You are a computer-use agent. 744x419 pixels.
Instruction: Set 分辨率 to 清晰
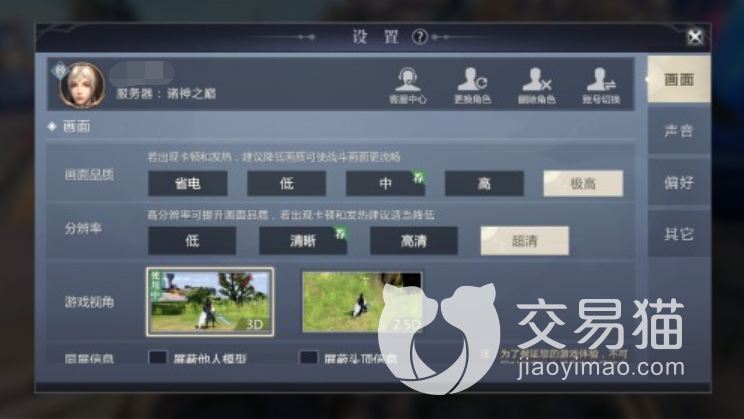[303, 241]
